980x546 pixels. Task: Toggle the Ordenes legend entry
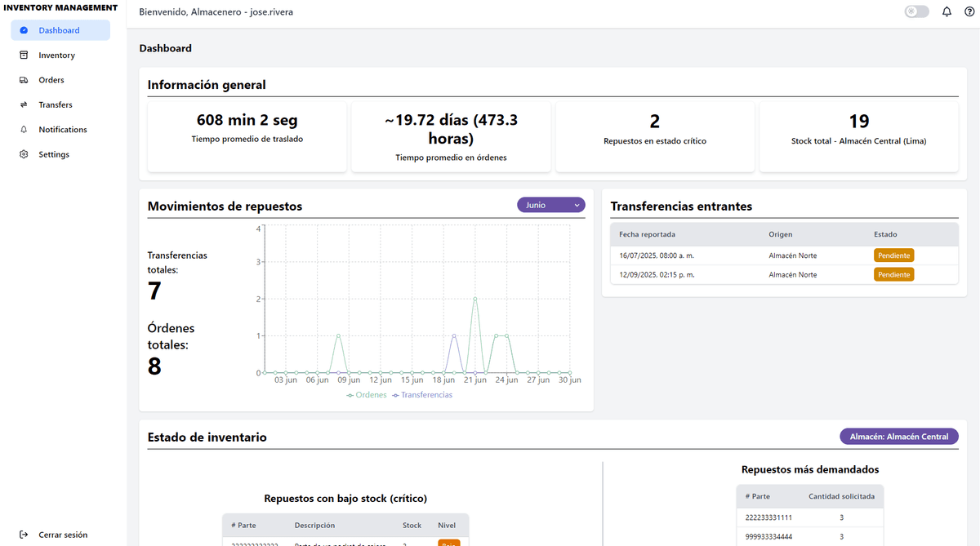(367, 395)
